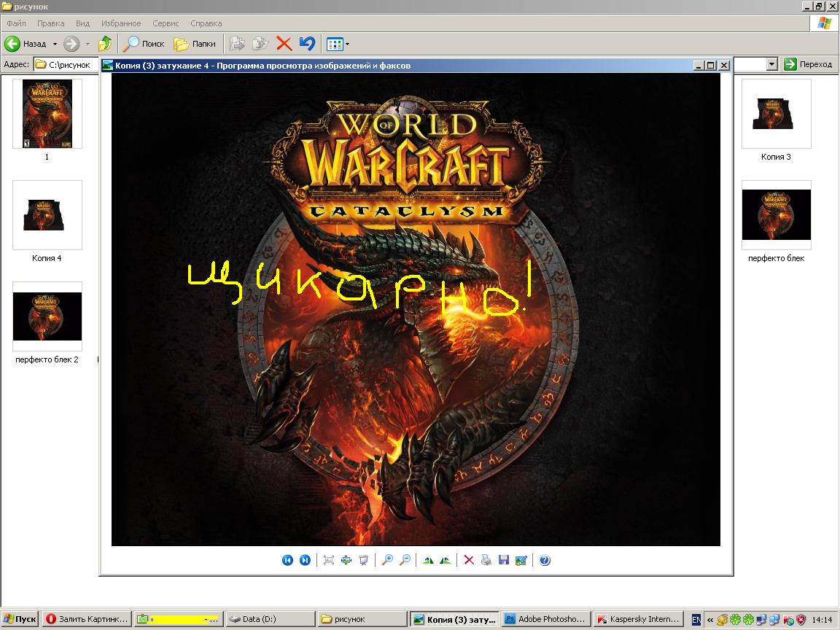The width and height of the screenshot is (840, 630).
Task: Switch to Kaspersky Internet taskbar button
Action: pos(639,619)
